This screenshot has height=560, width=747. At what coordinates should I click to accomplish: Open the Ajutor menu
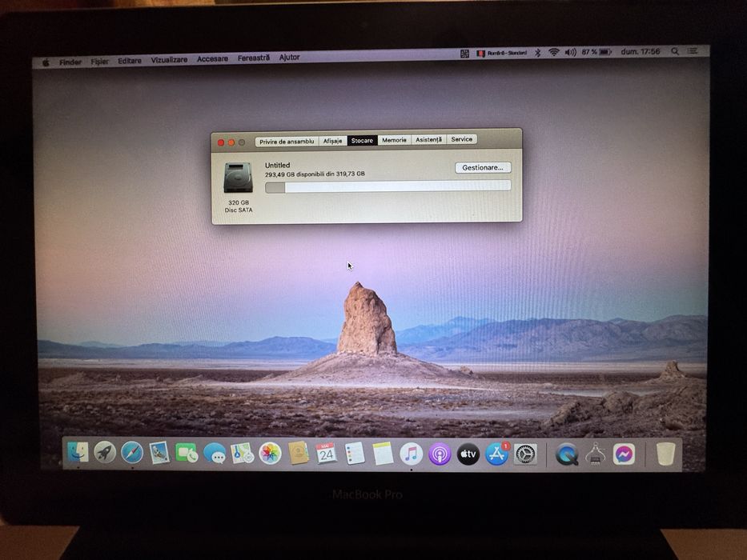289,57
